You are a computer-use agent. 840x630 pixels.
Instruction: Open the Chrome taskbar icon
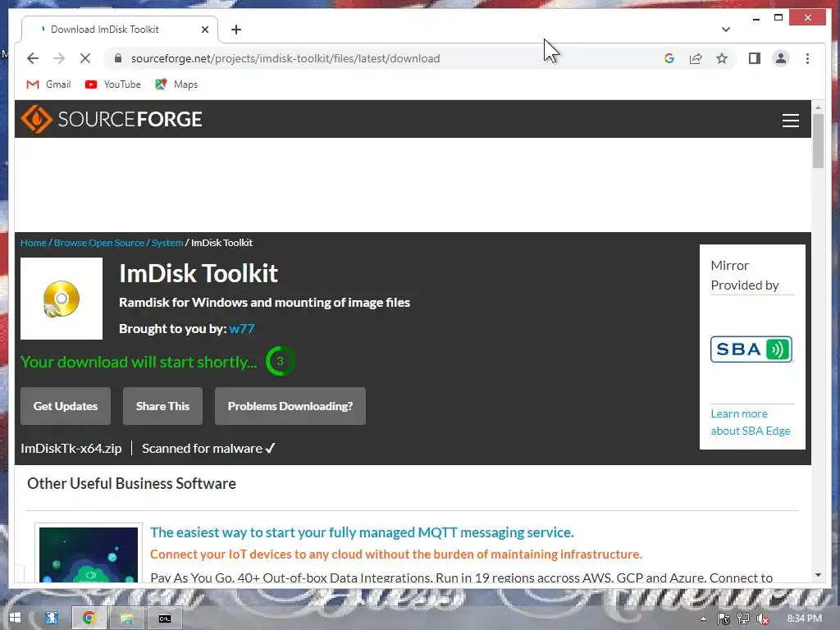(x=89, y=619)
